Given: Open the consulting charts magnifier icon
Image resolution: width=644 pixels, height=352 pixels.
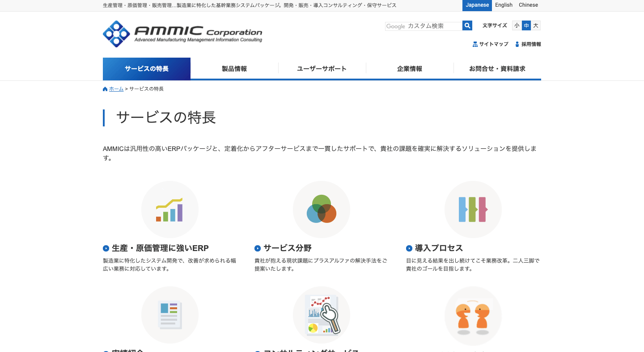Looking at the screenshot, I should click(x=321, y=315).
